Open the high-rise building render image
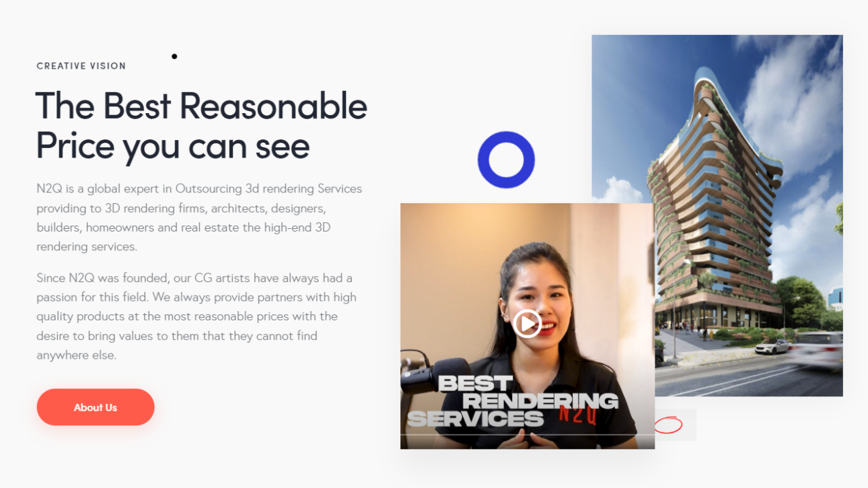The width and height of the screenshot is (868, 488). [717, 215]
